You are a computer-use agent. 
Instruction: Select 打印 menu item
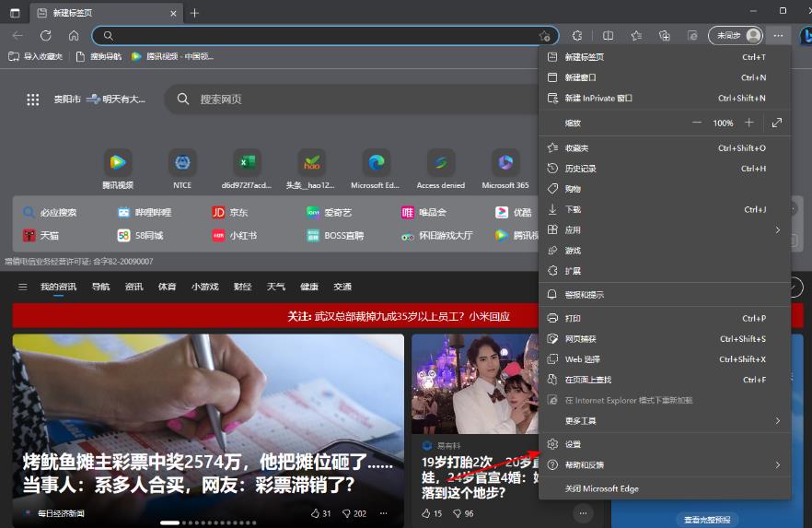tap(665, 318)
